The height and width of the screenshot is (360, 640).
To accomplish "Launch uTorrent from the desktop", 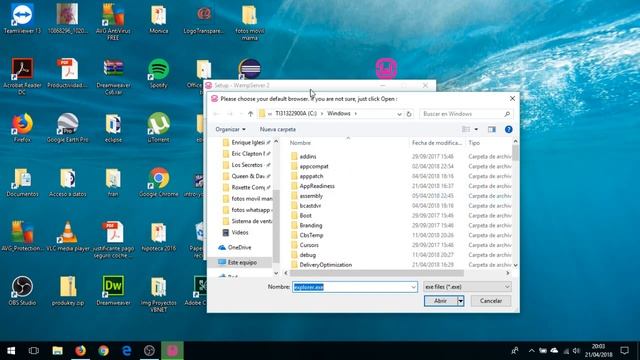I will tap(158, 127).
